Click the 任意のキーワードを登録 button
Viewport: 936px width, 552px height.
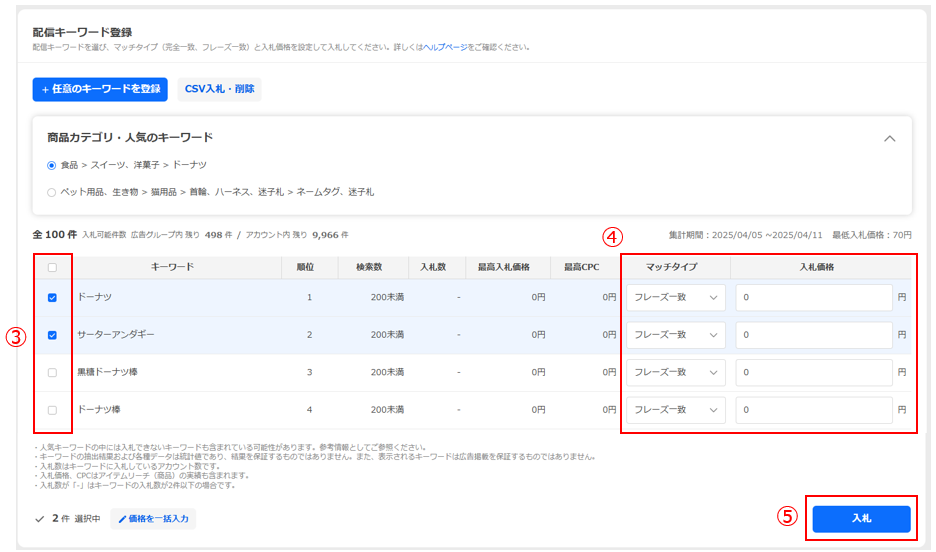coord(100,89)
